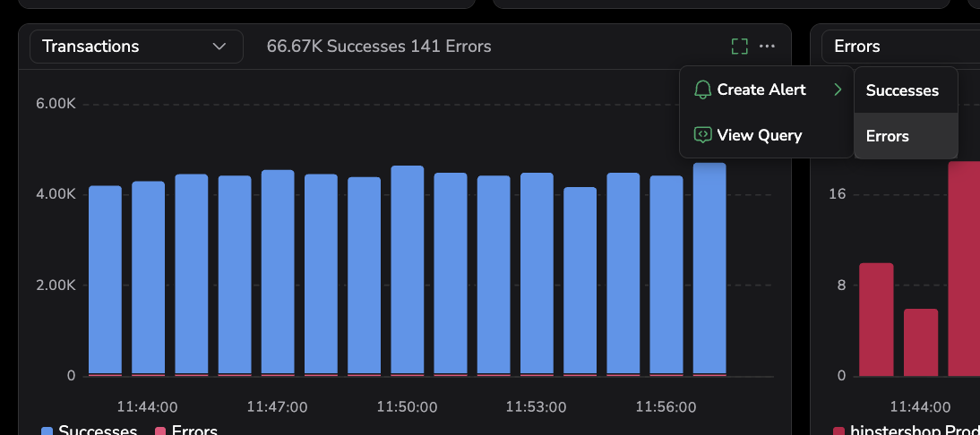Toggle the Errors series label in Transactions legend
The image size is (980, 435).
(194, 431)
